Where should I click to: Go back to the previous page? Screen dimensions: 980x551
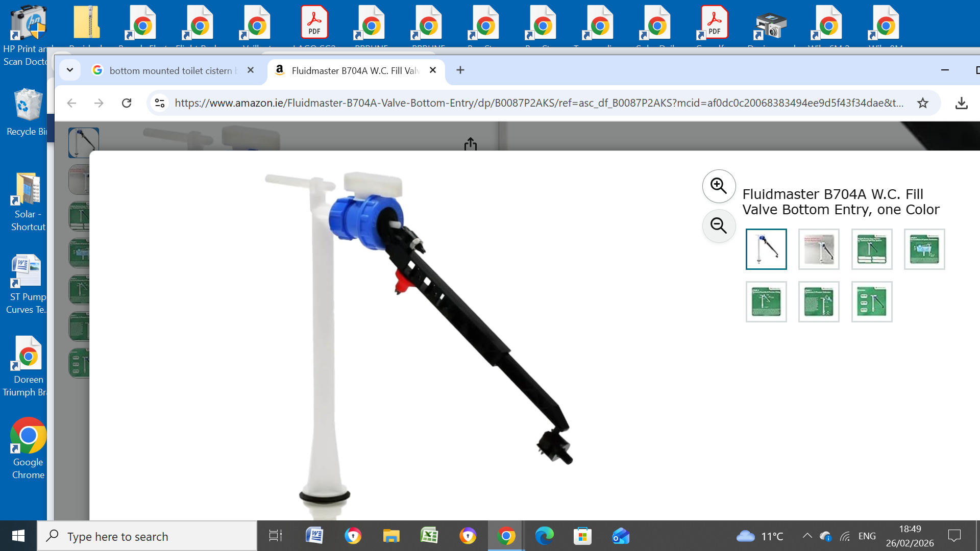point(71,103)
